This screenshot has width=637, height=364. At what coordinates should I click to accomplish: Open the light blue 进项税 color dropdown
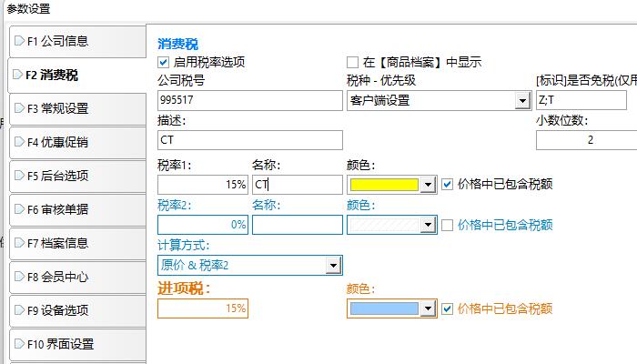tap(391, 308)
